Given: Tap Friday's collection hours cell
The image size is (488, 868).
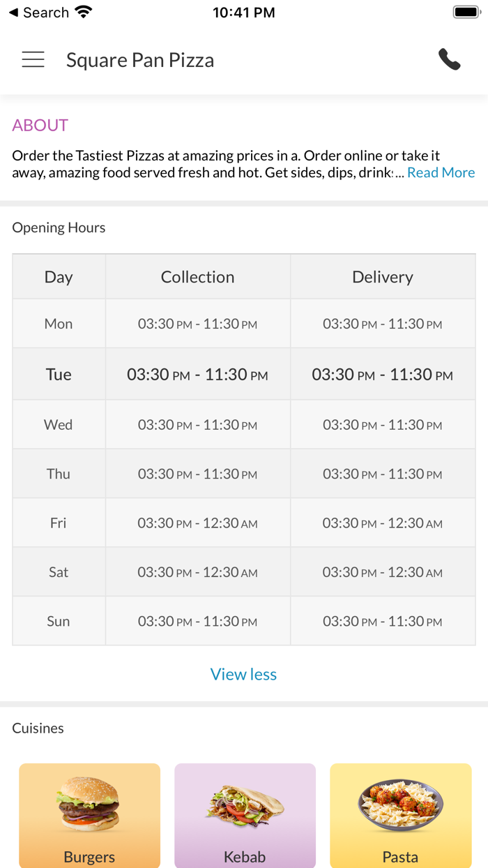Looking at the screenshot, I should pos(198,523).
